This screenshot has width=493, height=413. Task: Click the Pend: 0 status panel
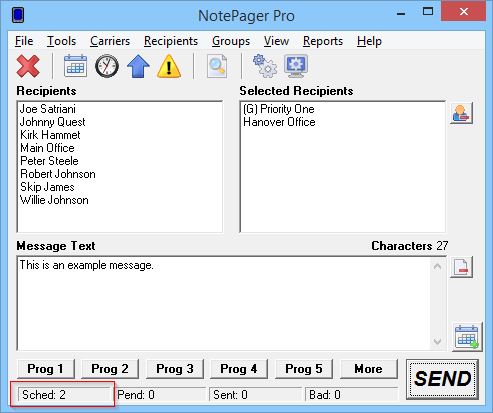pyautogui.click(x=161, y=395)
